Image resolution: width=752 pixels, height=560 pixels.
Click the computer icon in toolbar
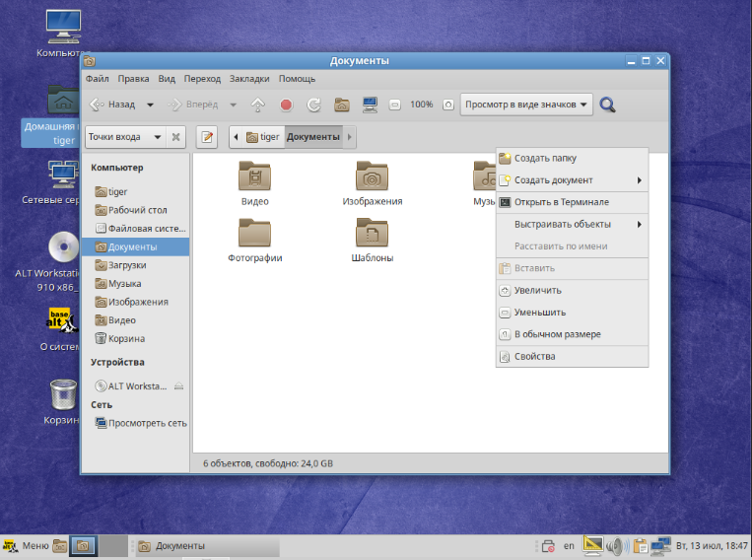click(x=370, y=105)
